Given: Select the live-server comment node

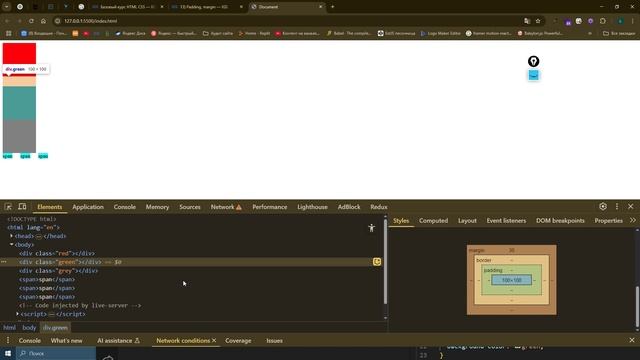Looking at the screenshot, I should point(80,305).
